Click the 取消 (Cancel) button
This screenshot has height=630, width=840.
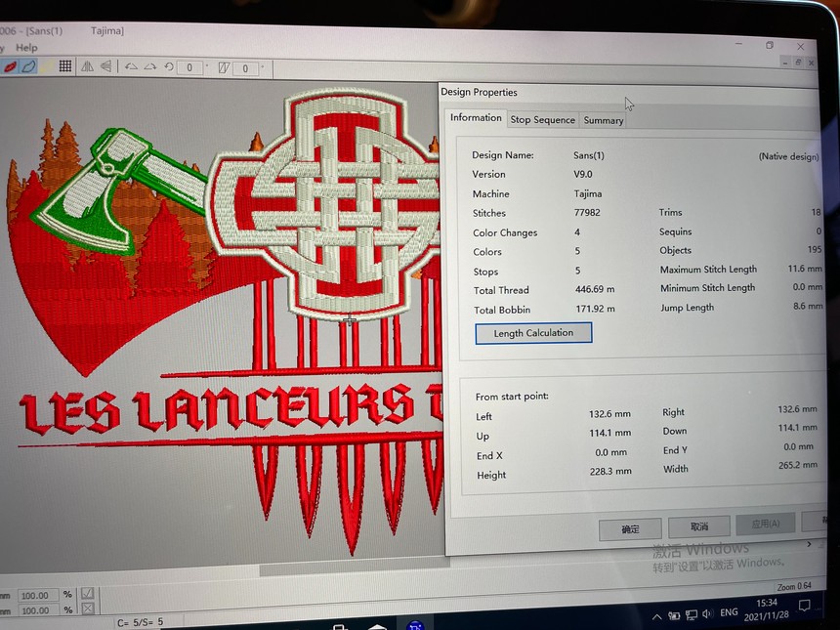click(699, 527)
